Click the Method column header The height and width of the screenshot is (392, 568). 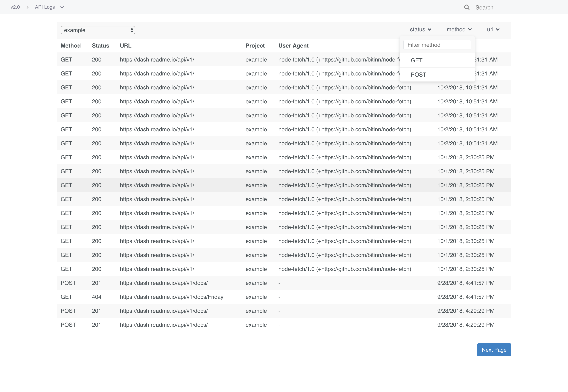(71, 46)
